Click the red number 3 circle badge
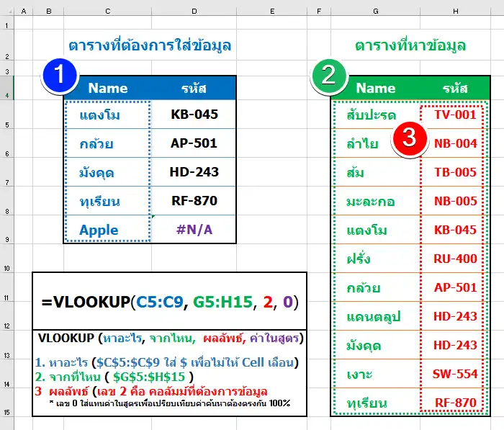The height and width of the screenshot is (430, 504). click(x=408, y=139)
